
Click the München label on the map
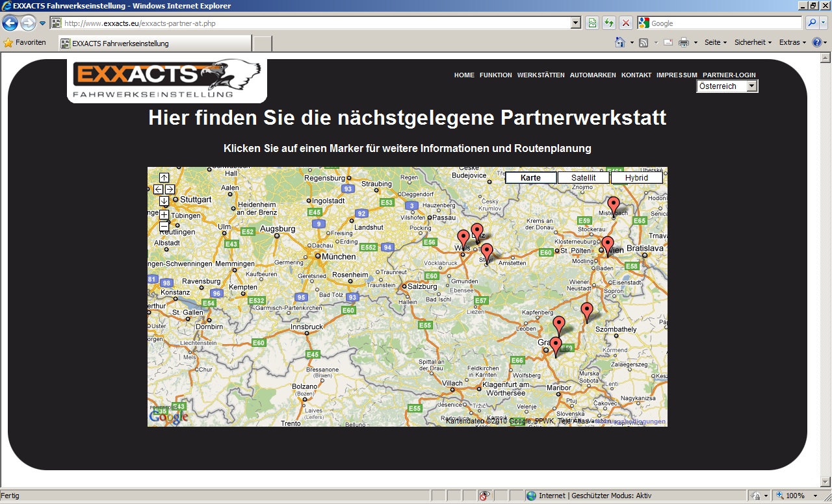(x=338, y=257)
